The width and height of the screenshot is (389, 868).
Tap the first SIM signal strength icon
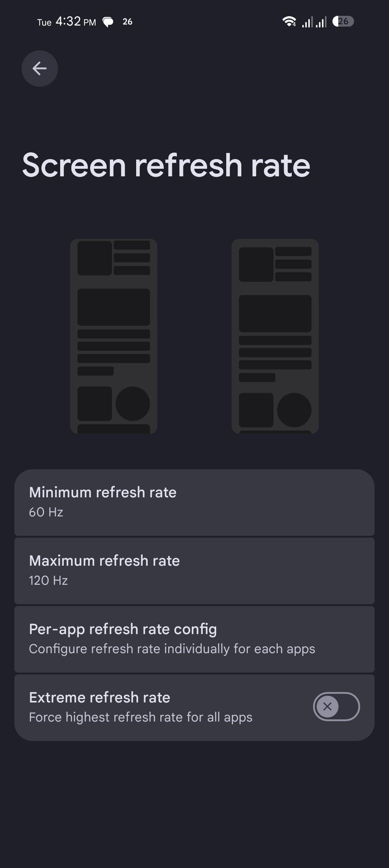(307, 22)
